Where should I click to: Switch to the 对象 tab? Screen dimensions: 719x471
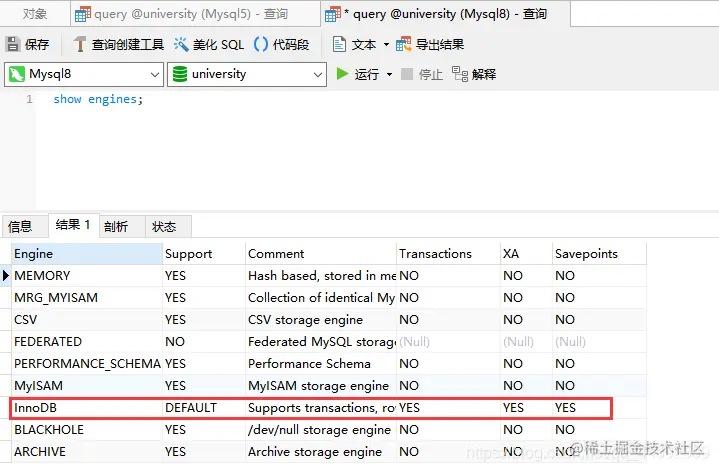click(x=35, y=14)
